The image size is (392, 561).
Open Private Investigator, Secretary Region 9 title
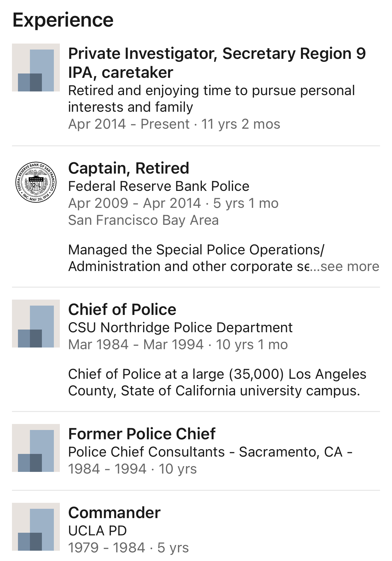pyautogui.click(x=217, y=63)
